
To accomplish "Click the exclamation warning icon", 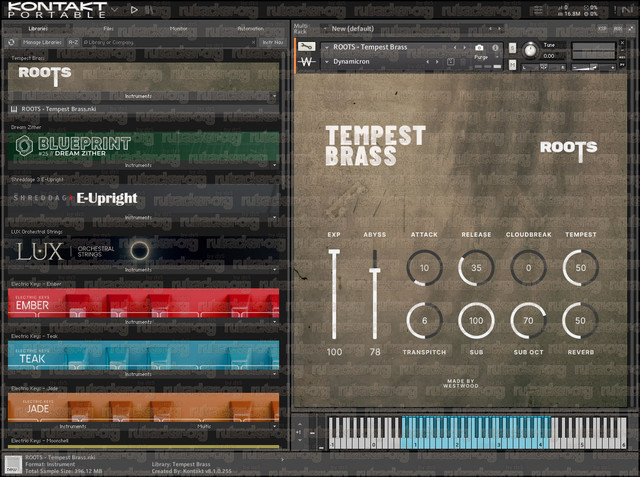I will (x=616, y=9).
